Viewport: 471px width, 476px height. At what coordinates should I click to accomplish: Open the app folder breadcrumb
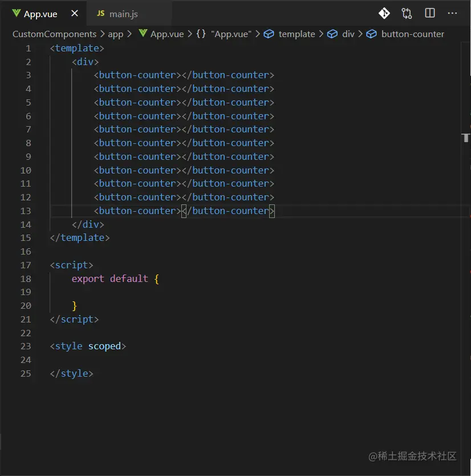click(116, 34)
